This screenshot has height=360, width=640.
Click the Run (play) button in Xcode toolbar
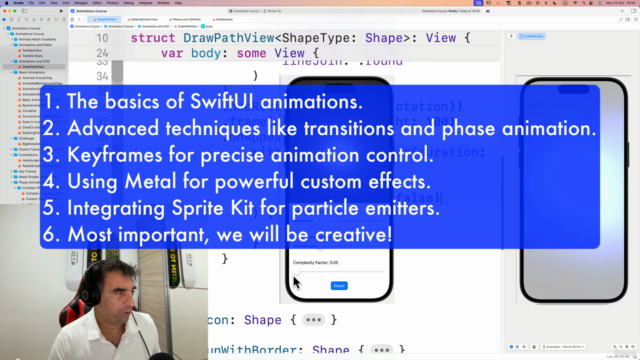tap(61, 11)
